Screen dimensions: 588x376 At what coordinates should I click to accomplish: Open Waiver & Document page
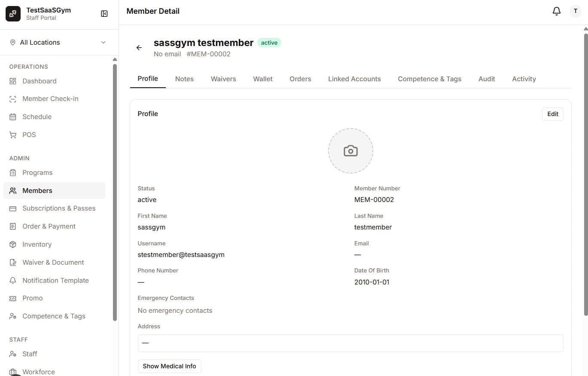54,263
